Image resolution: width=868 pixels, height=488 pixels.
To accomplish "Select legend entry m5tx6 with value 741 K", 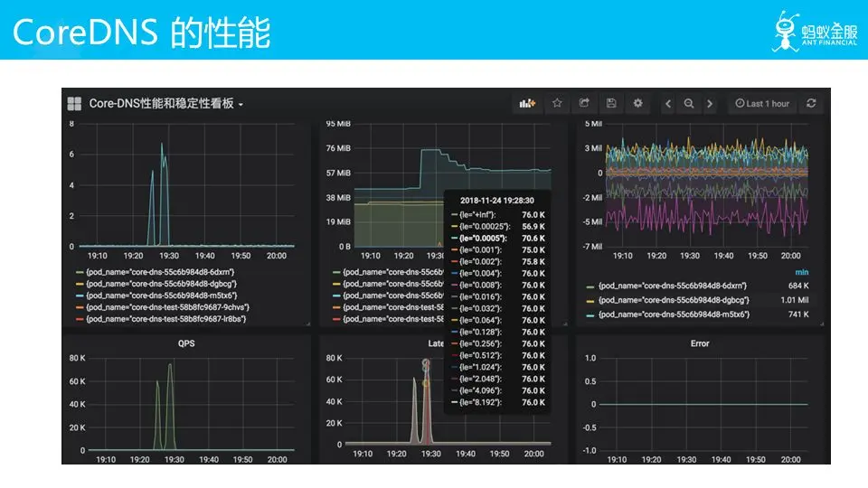I will (x=697, y=314).
